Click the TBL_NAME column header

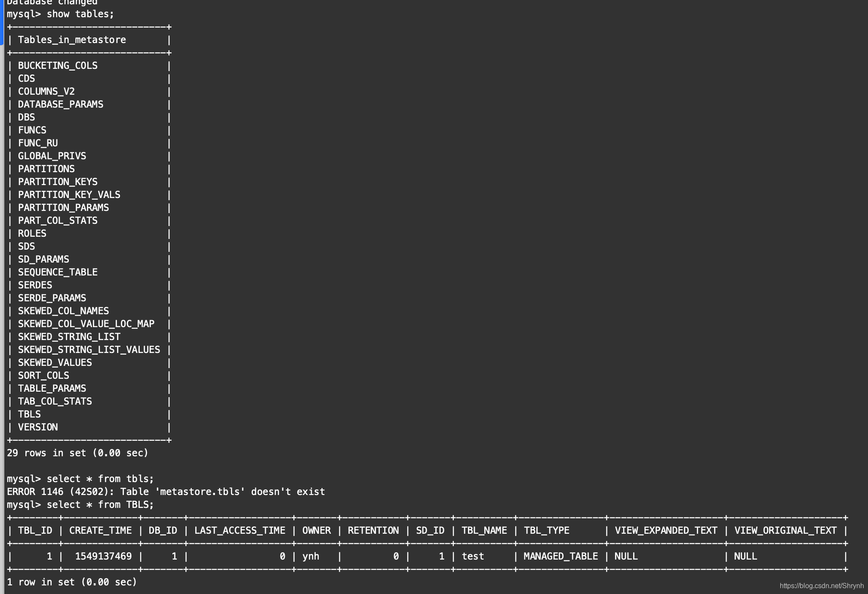484,530
